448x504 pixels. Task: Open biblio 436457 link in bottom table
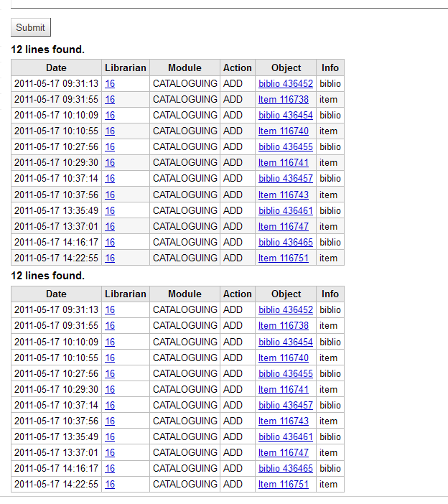(x=286, y=405)
